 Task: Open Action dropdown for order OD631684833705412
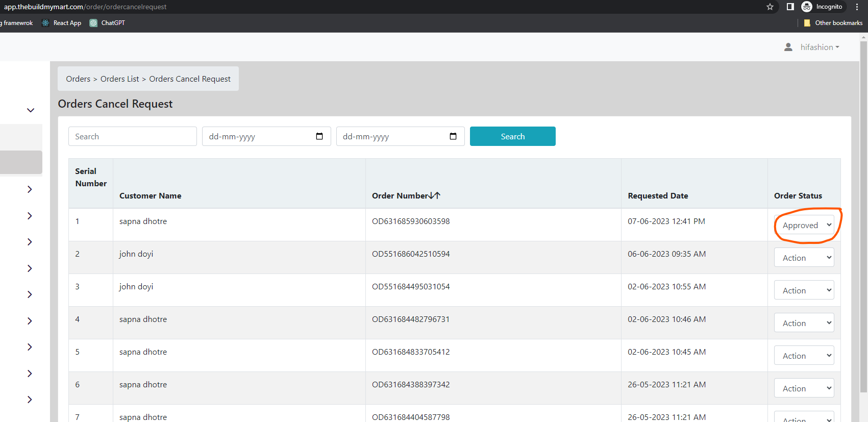pos(804,356)
